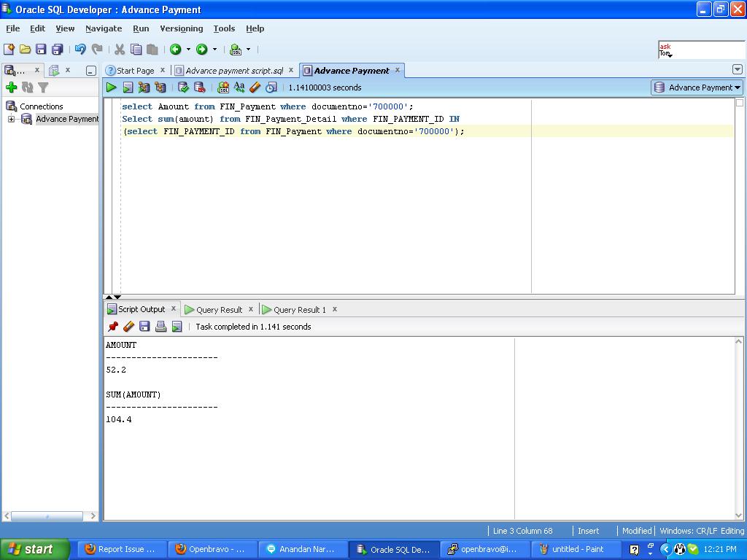Expand the Advance Payment connection node
The height and width of the screenshot is (560, 747).
click(x=11, y=119)
